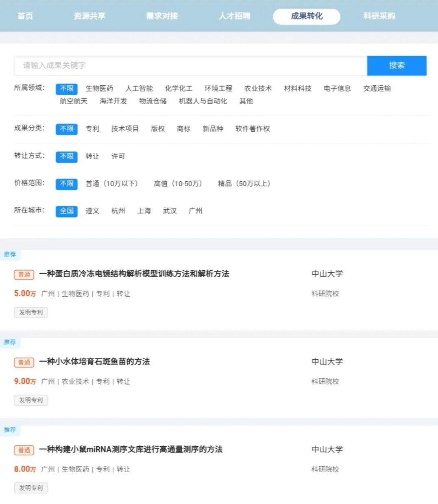The height and width of the screenshot is (504, 438).
Task: Open the 人才招聘 page
Action: [235, 16]
